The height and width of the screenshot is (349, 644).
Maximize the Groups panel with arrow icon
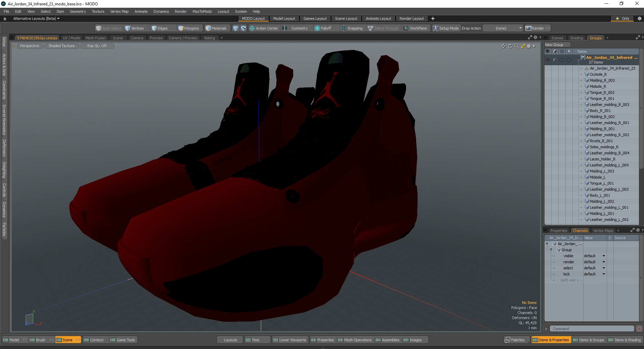[638, 38]
